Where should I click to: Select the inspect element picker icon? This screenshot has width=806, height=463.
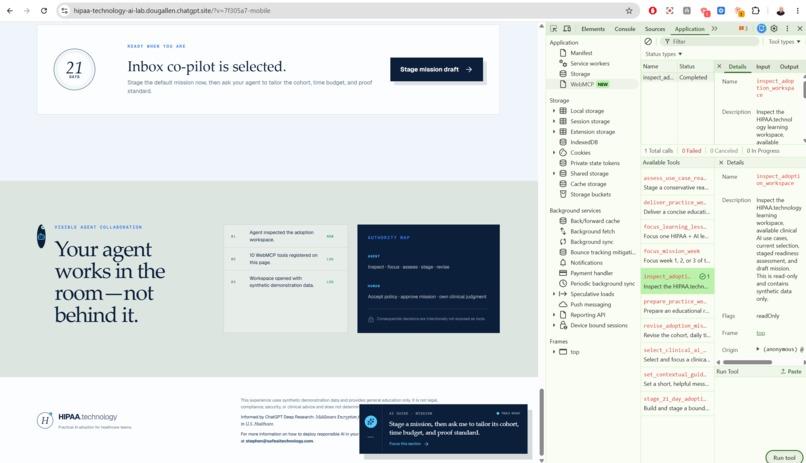(x=554, y=29)
